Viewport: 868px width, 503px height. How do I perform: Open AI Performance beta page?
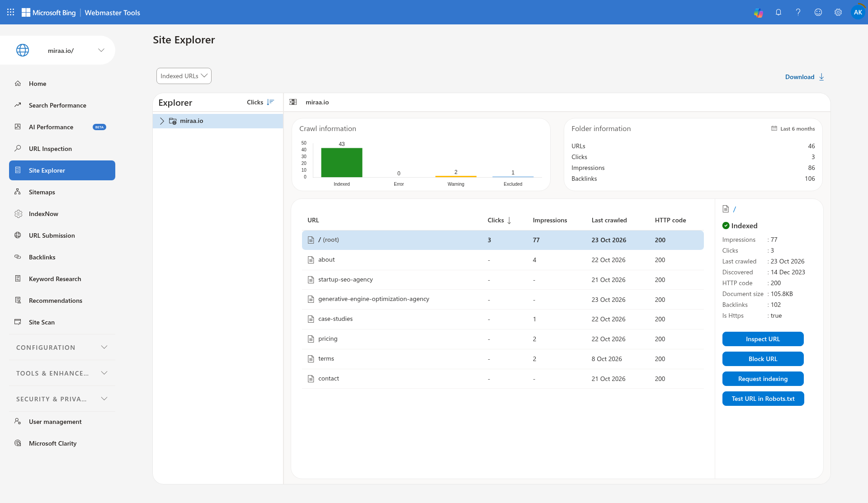(x=62, y=127)
